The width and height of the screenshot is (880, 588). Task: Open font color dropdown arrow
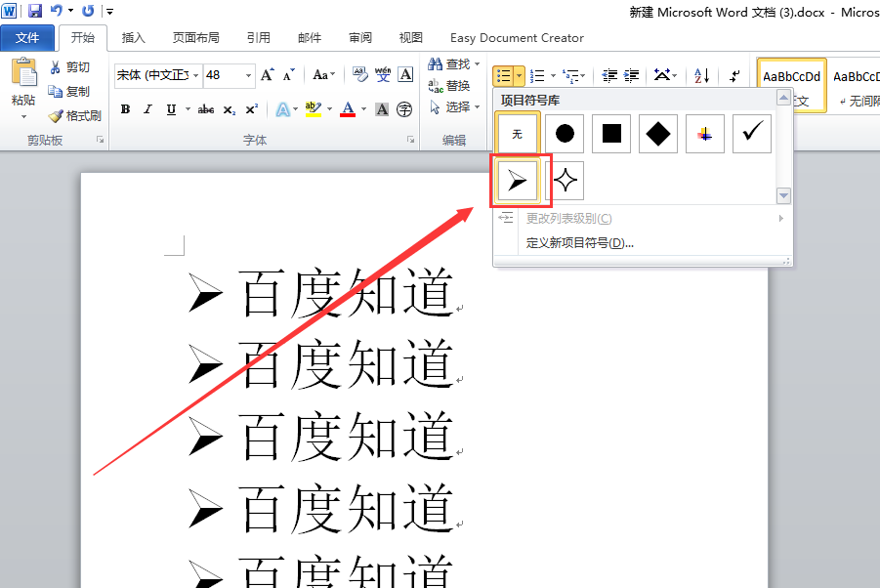[x=363, y=109]
